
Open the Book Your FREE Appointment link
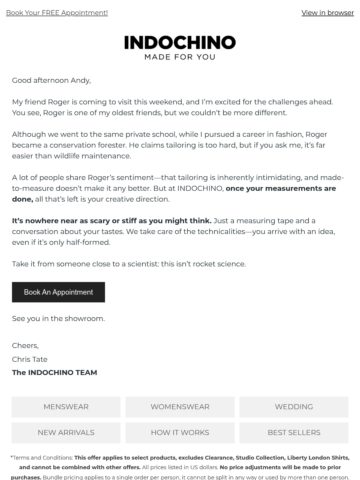57,13
